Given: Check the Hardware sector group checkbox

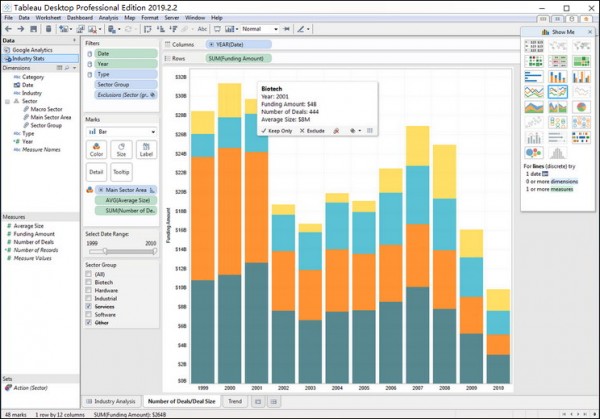Looking at the screenshot, I should coord(89,290).
